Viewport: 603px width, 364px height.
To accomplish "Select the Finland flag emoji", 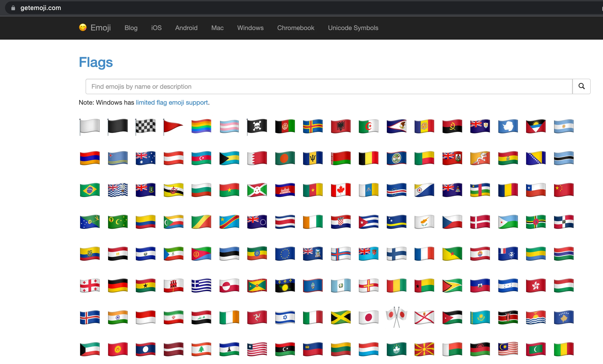I will point(396,253).
